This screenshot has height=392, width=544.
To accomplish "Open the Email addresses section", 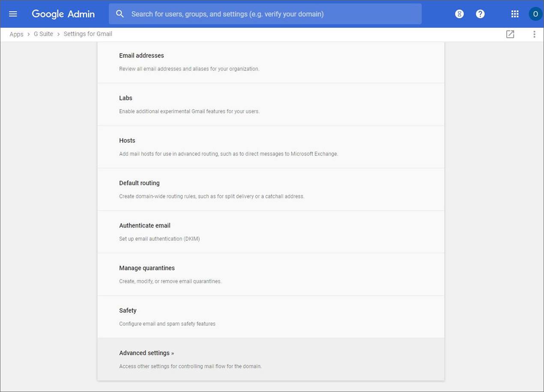I will tap(141, 56).
